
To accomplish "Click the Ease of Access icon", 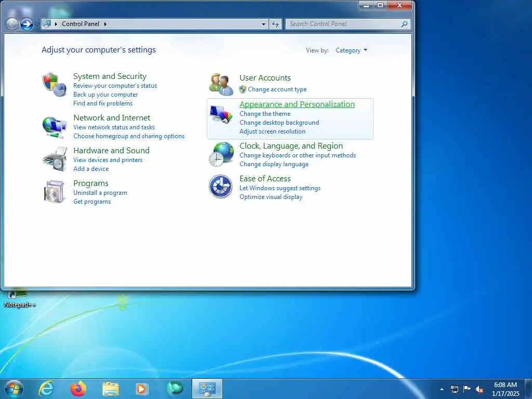I will tap(220, 187).
